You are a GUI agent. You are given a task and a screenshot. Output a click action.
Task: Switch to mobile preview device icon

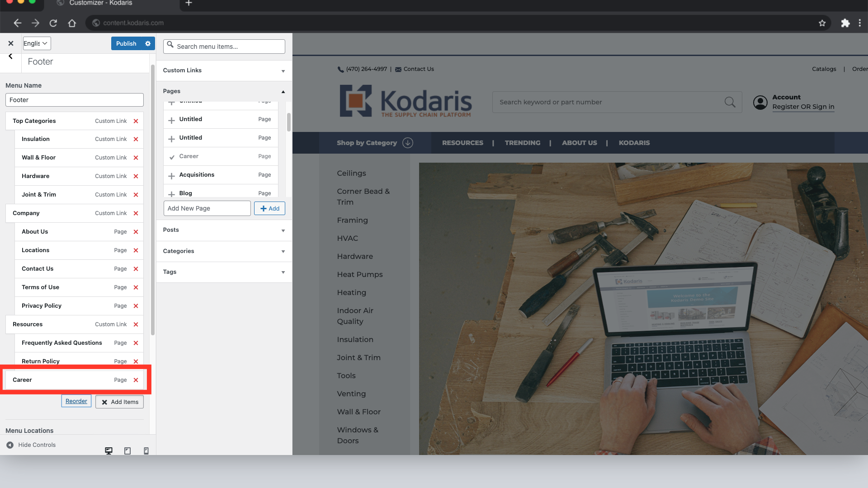(146, 450)
